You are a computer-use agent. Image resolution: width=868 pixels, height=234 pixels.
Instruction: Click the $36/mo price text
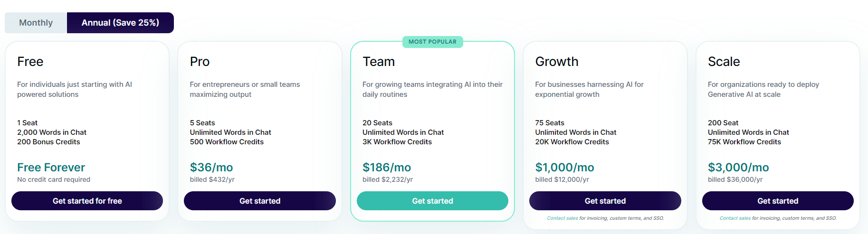coord(211,168)
